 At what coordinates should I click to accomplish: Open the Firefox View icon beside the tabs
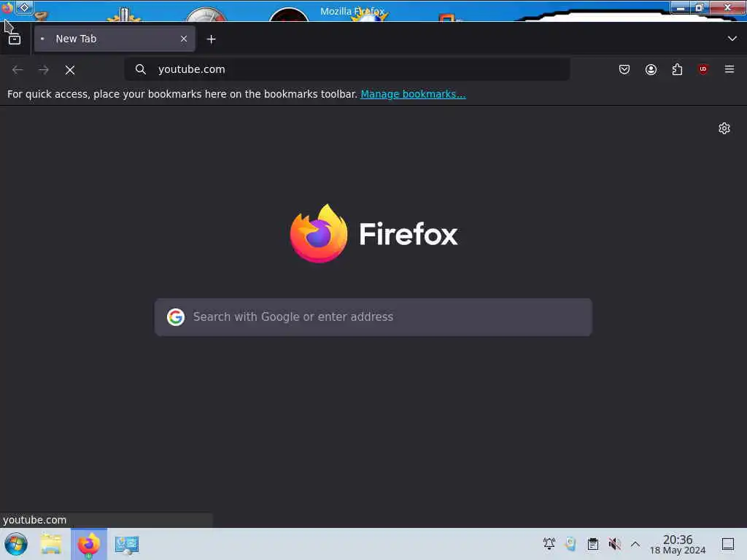click(x=15, y=39)
